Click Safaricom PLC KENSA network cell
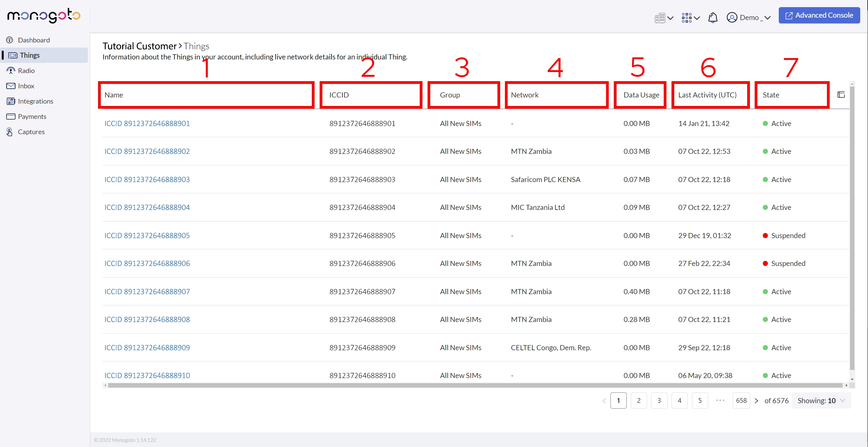The width and height of the screenshot is (868, 447). (545, 180)
